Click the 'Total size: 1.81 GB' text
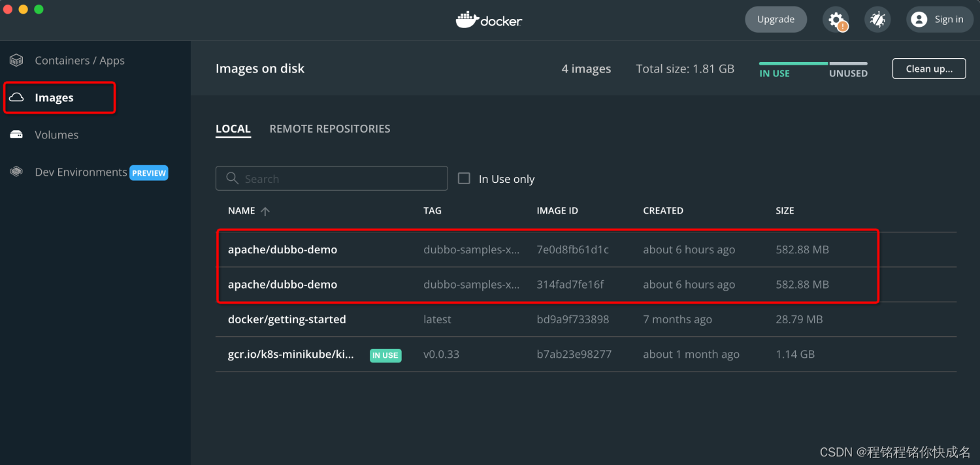This screenshot has height=465, width=980. point(685,69)
